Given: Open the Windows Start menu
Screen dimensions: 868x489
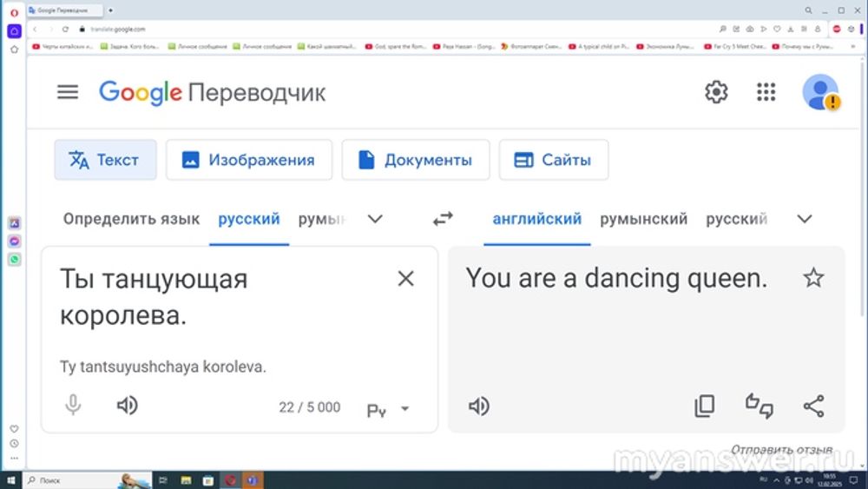Looking at the screenshot, I should [x=11, y=480].
